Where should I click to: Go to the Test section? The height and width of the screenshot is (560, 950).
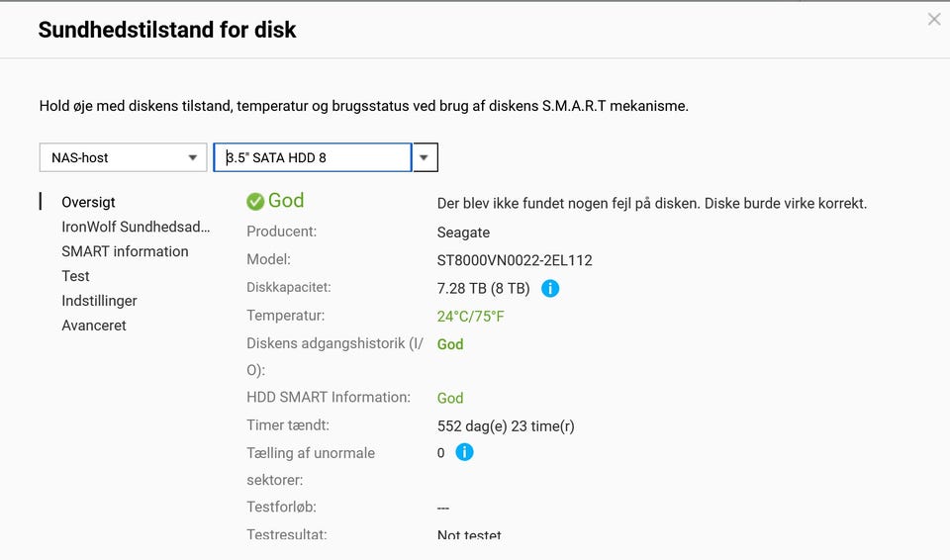coord(75,276)
